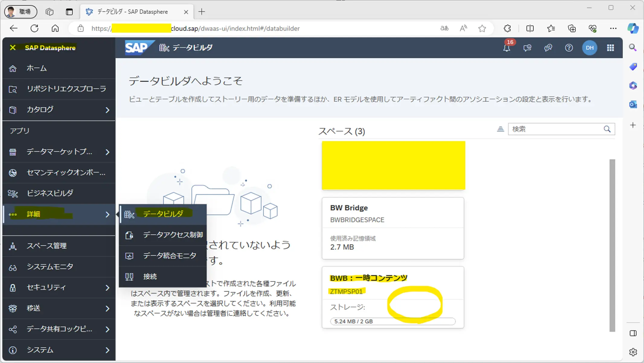The image size is (644, 363).
Task: Click the 5.24 MB / 2 GB storage bar
Action: [393, 321]
